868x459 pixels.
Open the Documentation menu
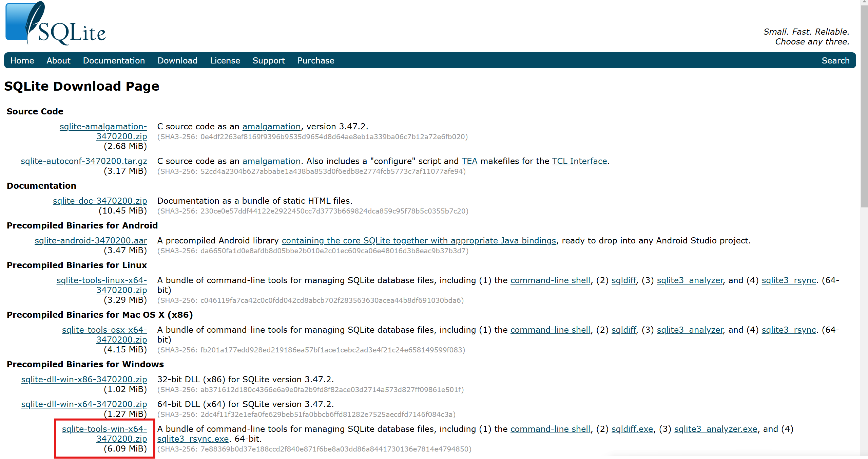(114, 60)
